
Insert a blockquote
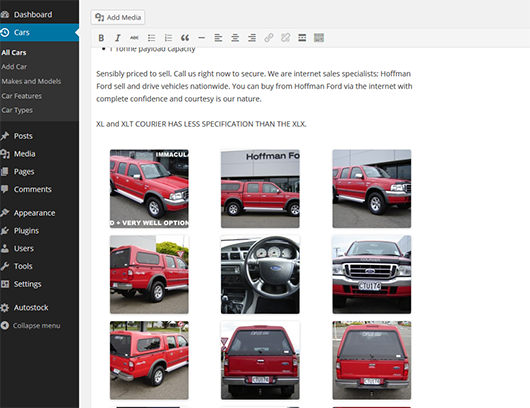point(185,38)
